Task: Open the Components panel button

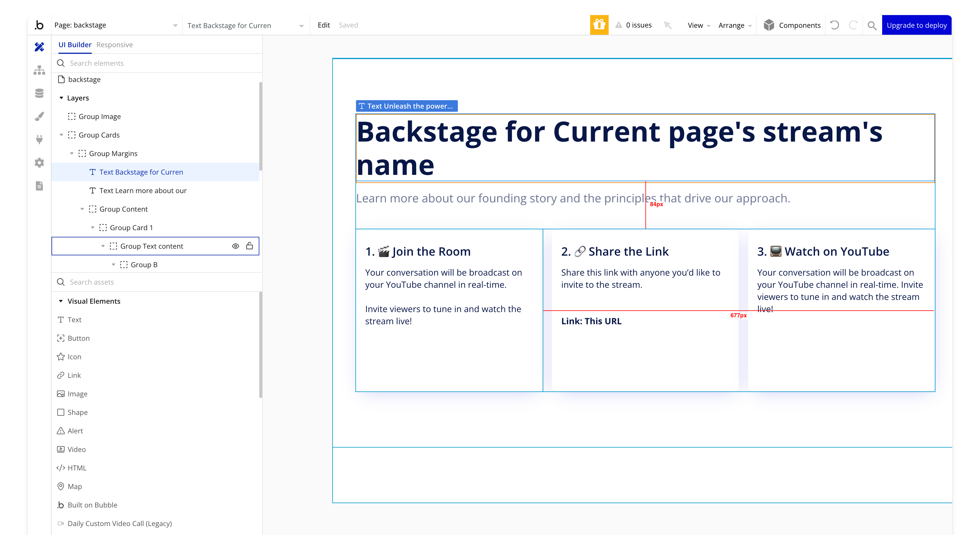Action: pos(792,25)
